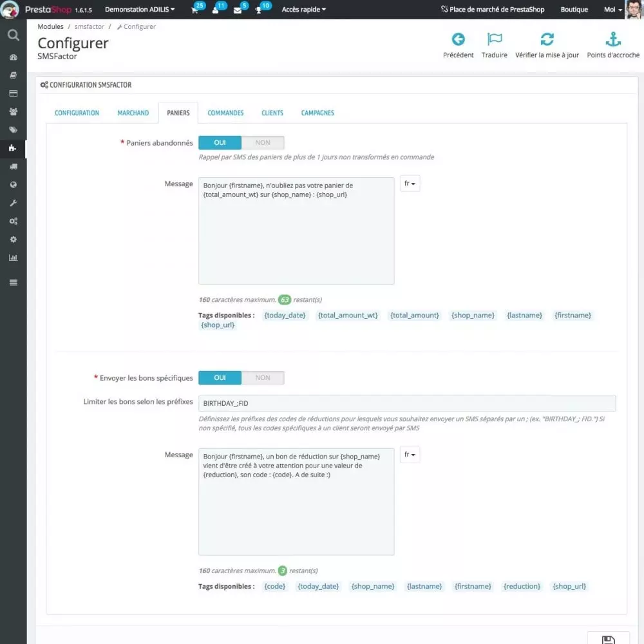The image size is (644, 644).
Task: Open the price rules tags sidebar icon
Action: 13,130
